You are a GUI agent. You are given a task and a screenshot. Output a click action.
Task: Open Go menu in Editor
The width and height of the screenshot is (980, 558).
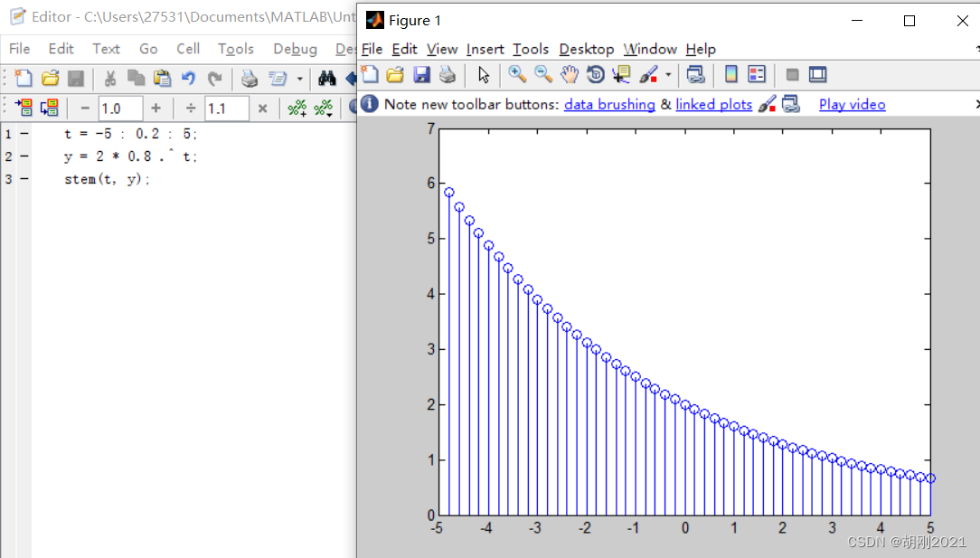(x=148, y=49)
